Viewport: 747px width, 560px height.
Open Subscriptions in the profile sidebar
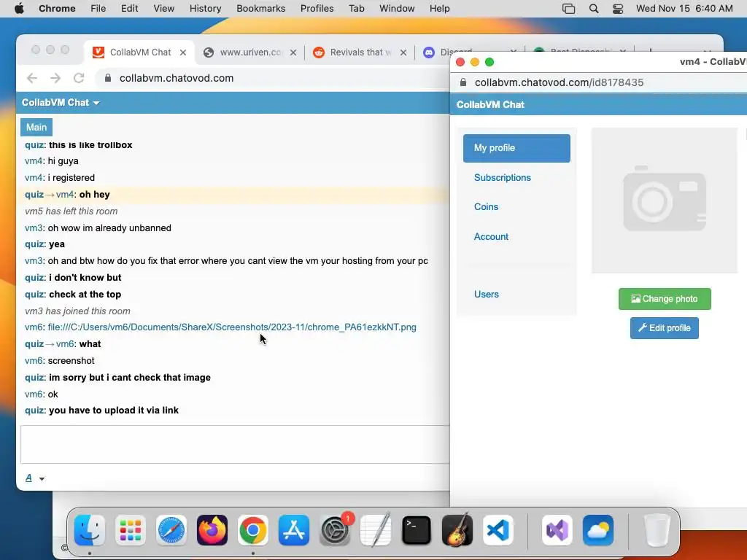(x=502, y=178)
